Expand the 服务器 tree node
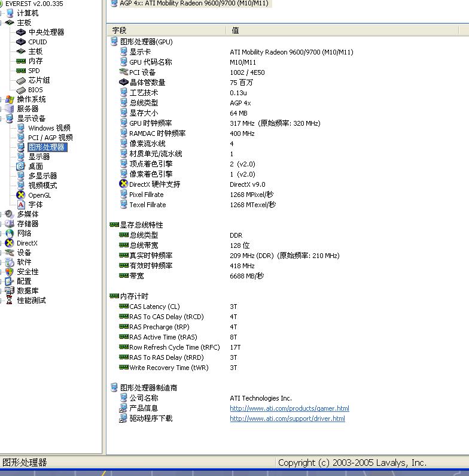 coord(1,109)
